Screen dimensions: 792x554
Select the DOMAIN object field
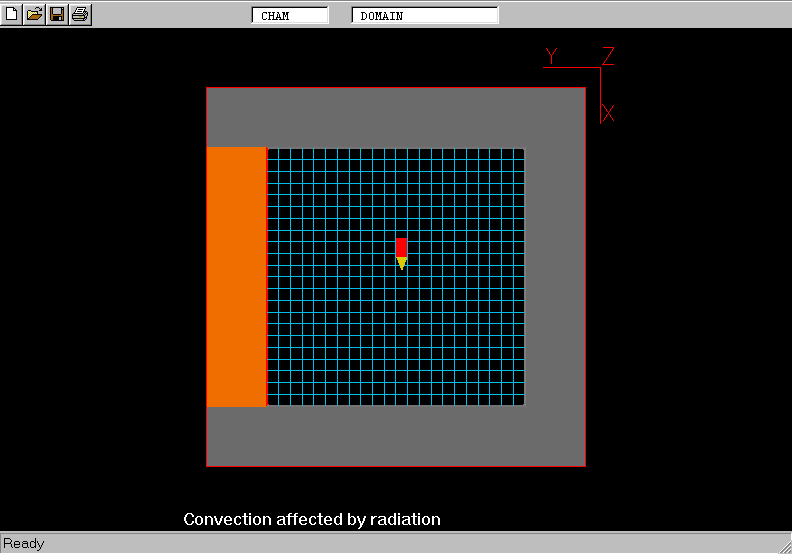(x=424, y=15)
